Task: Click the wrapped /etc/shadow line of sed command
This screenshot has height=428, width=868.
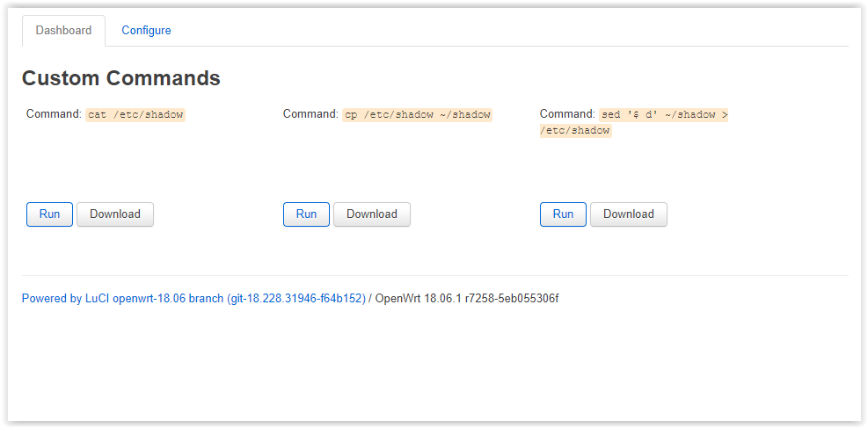Action: (576, 130)
